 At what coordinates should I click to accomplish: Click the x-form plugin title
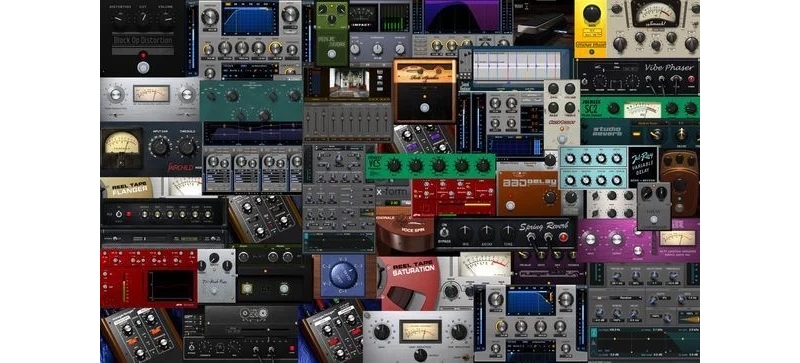point(392,192)
